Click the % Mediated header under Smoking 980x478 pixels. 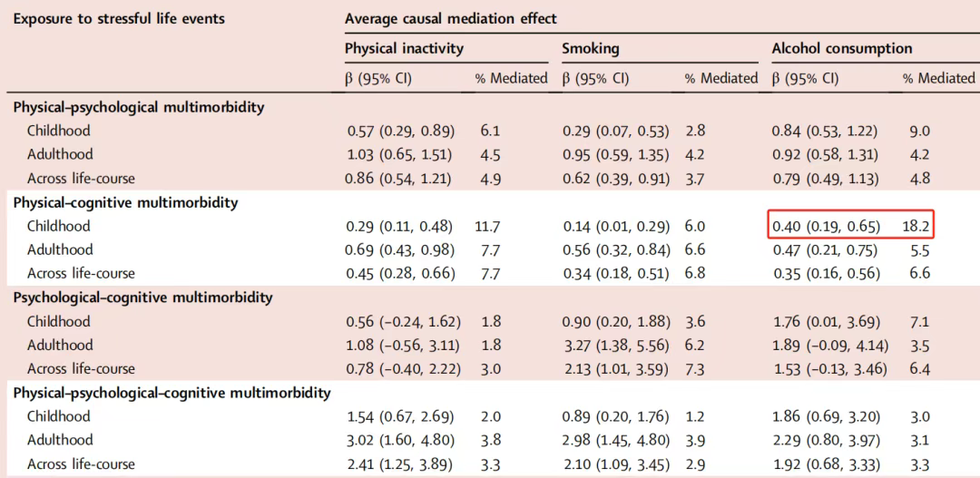tap(720, 79)
